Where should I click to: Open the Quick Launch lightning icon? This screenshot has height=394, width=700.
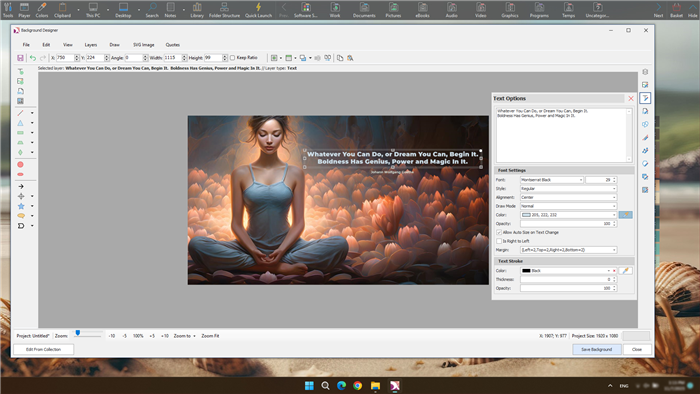(258, 10)
